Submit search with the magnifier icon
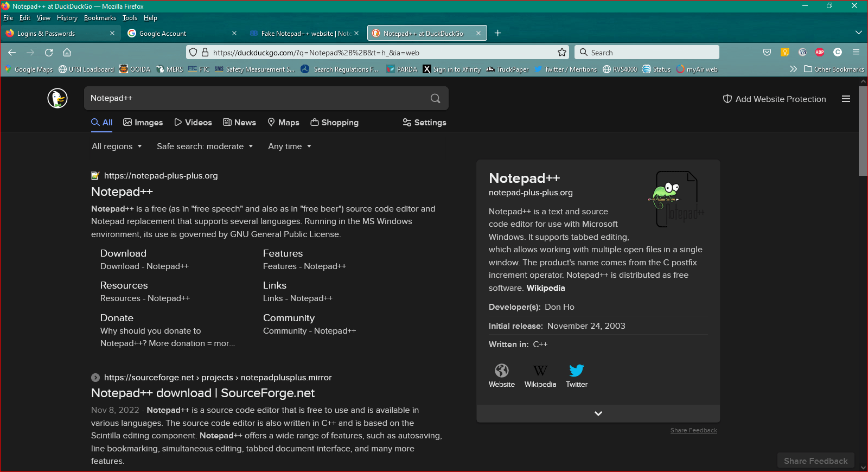This screenshot has height=472, width=868. pos(435,98)
